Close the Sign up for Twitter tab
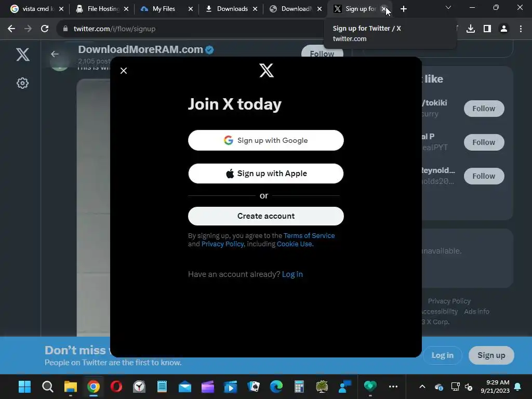This screenshot has height=399, width=532. pyautogui.click(x=384, y=9)
